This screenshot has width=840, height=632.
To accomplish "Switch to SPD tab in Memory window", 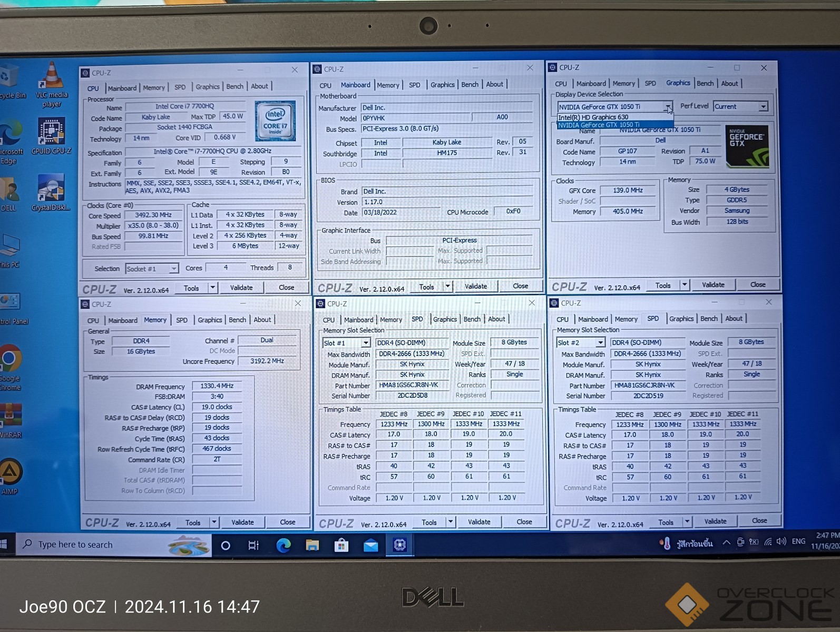I will (x=182, y=320).
